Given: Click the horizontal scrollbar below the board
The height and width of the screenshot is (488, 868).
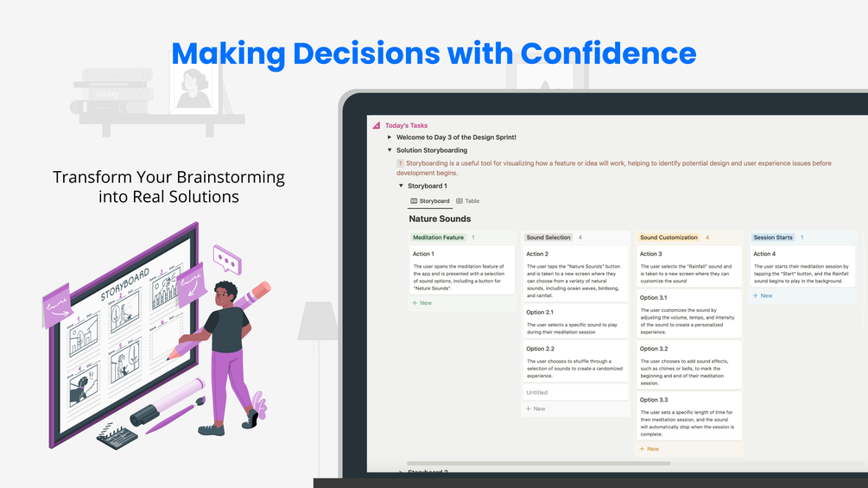Looking at the screenshot, I should click(538, 463).
